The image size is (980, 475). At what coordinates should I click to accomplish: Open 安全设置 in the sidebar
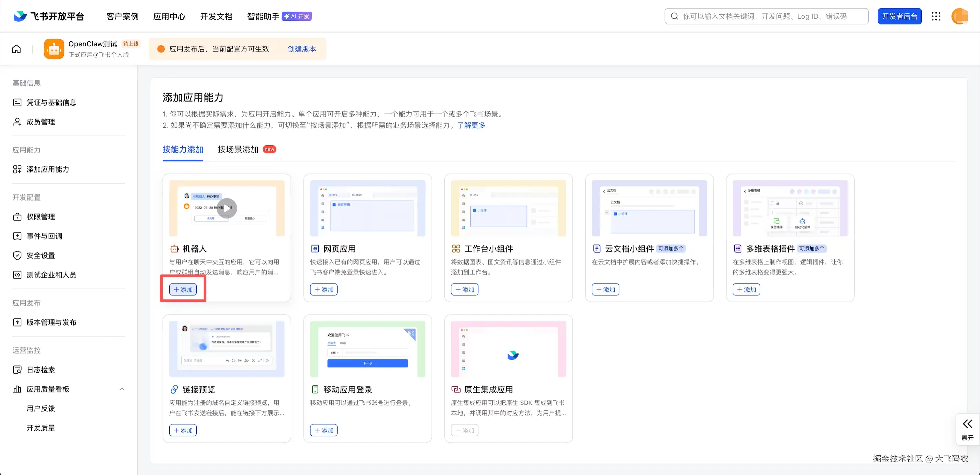coord(41,255)
